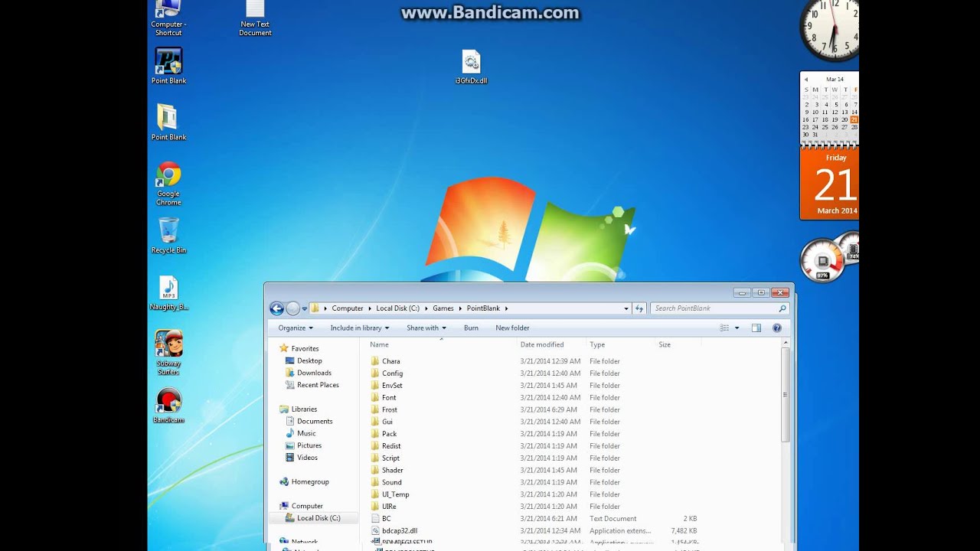Open the Bandicam desktop shortcut

point(168,406)
